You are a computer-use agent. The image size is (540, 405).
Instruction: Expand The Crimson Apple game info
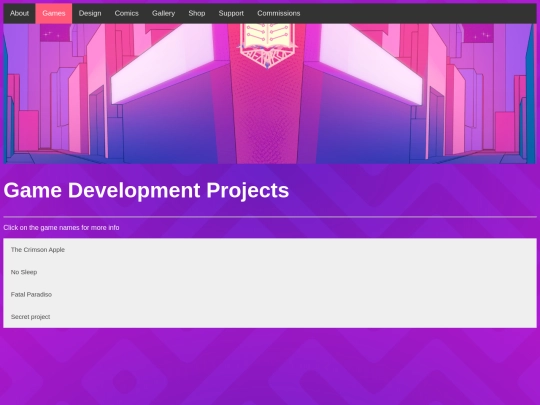[x=270, y=250]
